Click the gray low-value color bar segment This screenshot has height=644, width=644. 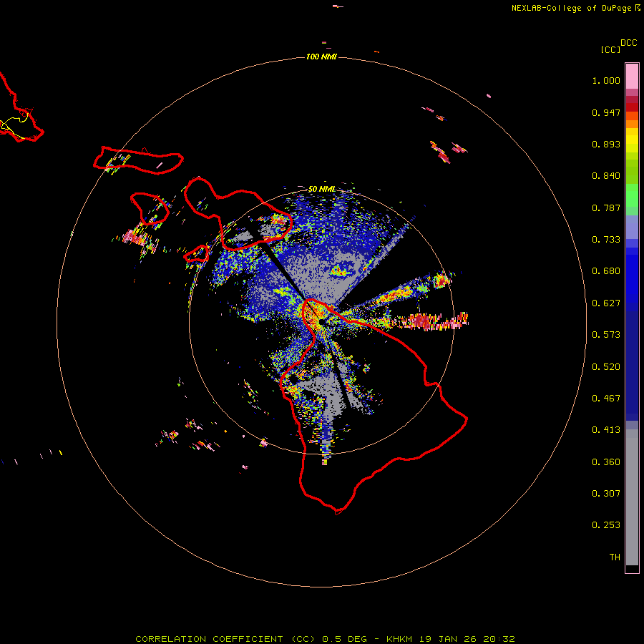click(632, 497)
